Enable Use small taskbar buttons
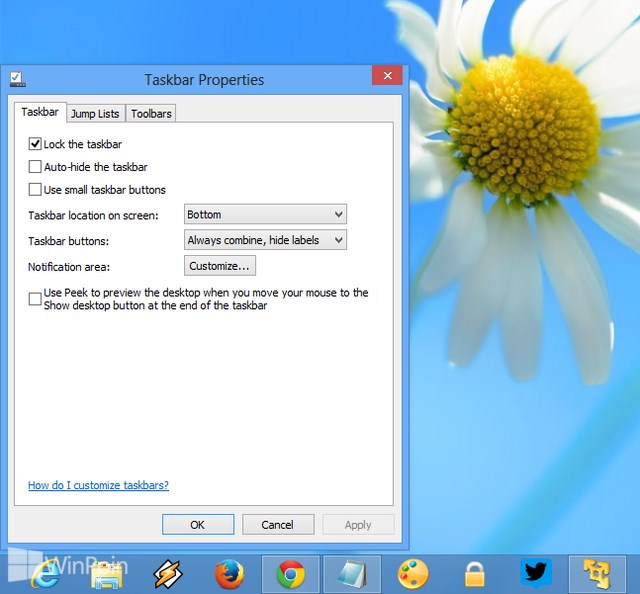The height and width of the screenshot is (594, 640). point(35,189)
